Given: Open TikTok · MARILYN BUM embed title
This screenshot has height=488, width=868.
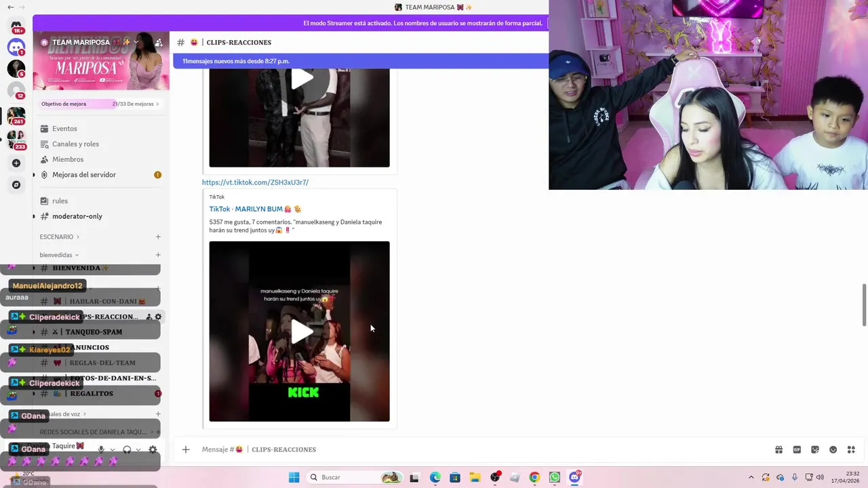Looking at the screenshot, I should click(x=255, y=209).
